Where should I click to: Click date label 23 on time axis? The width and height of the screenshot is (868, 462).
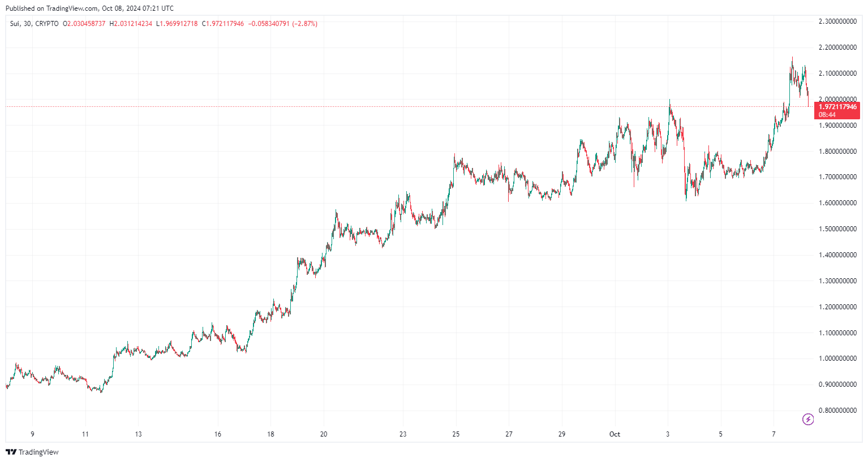[x=403, y=434]
